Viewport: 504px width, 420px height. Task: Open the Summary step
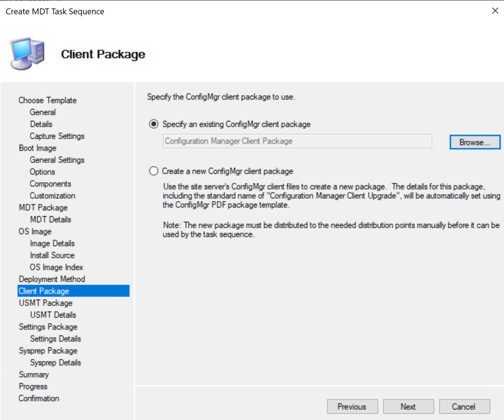(x=34, y=375)
